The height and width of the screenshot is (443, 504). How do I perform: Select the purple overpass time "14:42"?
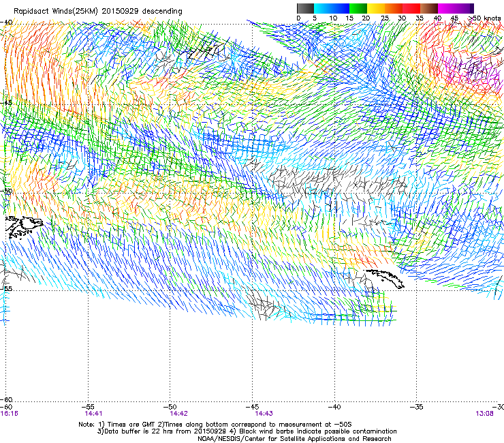coord(178,414)
